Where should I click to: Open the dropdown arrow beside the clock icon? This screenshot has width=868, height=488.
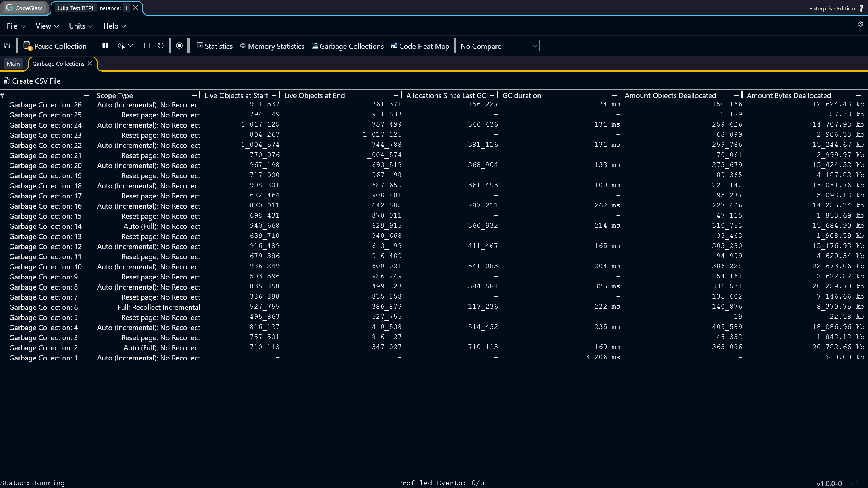[131, 46]
